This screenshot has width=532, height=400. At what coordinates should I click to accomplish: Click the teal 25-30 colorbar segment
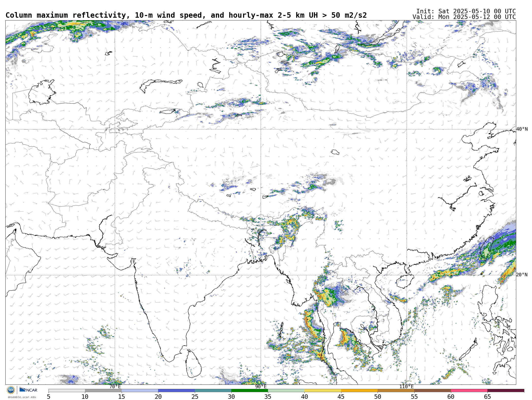click(x=213, y=391)
